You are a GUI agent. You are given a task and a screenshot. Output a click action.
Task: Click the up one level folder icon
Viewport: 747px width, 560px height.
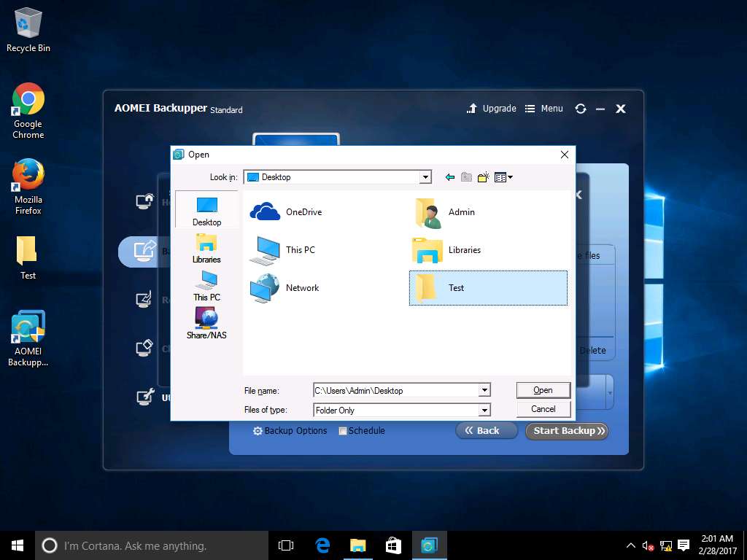click(466, 177)
